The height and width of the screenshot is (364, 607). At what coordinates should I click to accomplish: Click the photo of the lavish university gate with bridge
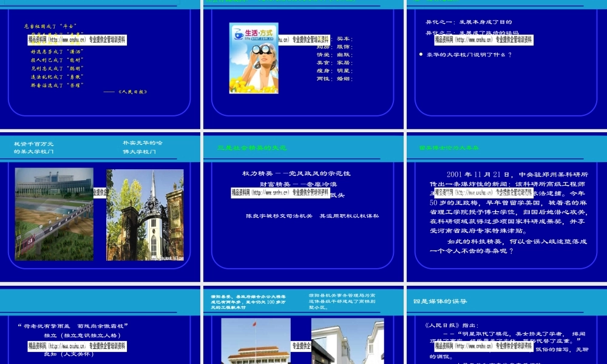[54, 214]
